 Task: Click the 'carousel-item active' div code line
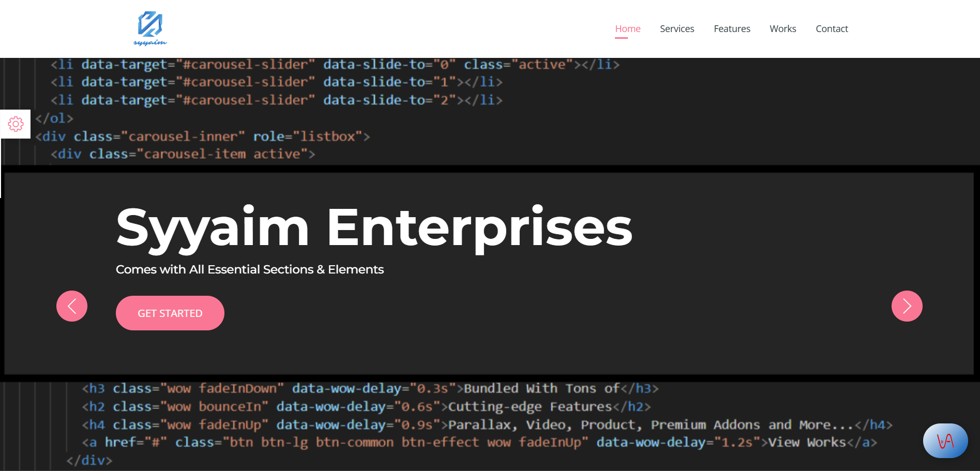coord(183,154)
